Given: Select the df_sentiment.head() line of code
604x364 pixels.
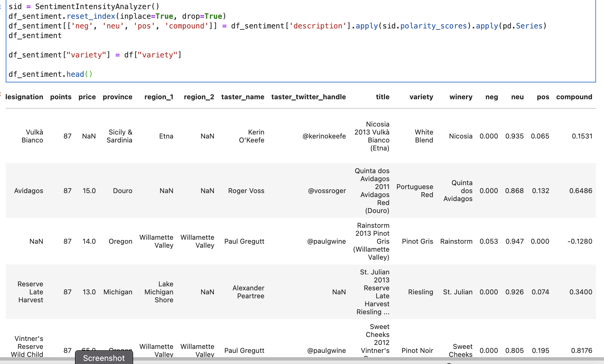Looking at the screenshot, I should click(x=51, y=74).
